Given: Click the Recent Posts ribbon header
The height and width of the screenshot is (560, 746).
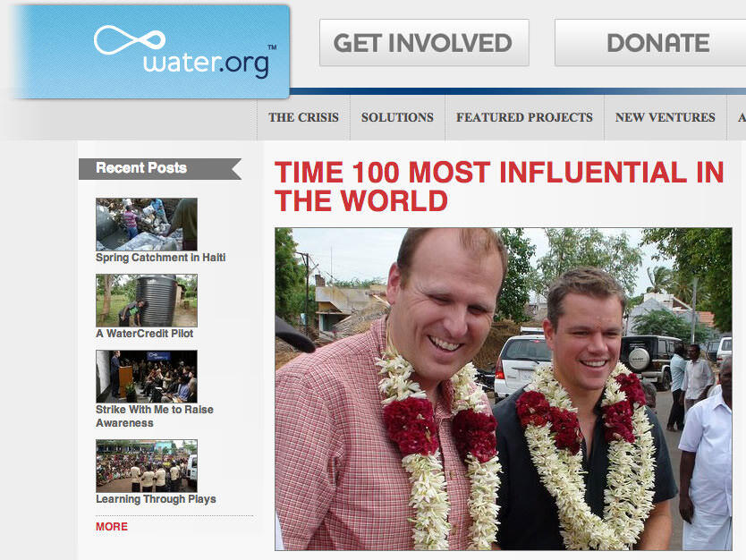Looking at the screenshot, I should (160, 168).
